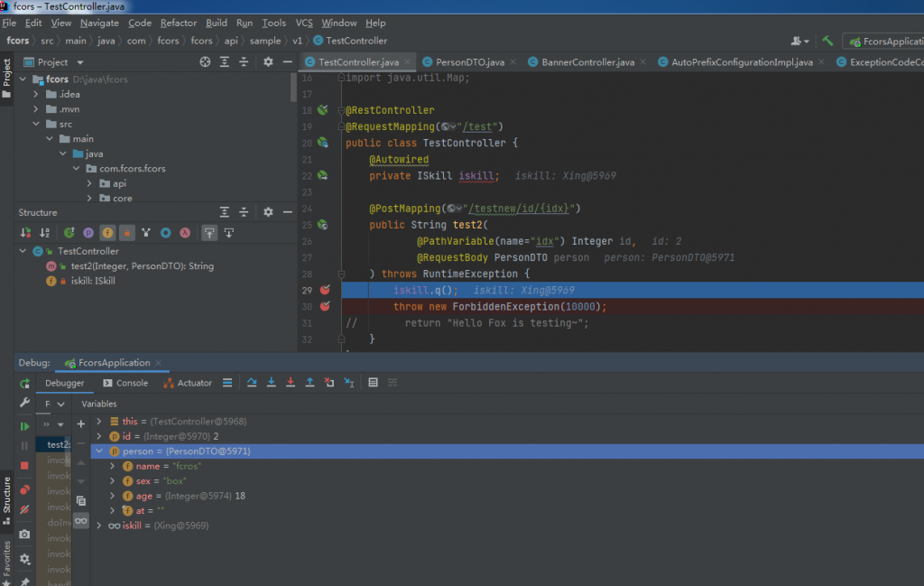Click Select Opened File target icon in Project
The height and width of the screenshot is (586, 924).
pos(205,62)
